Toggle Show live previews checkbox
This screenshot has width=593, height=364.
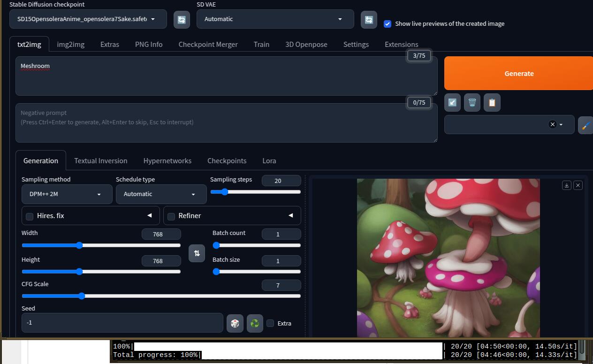click(x=388, y=23)
